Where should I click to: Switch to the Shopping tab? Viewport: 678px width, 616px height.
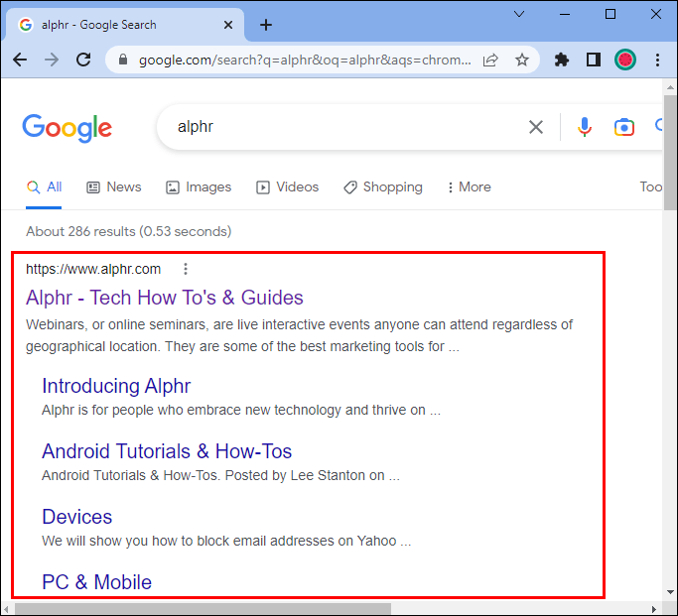click(x=383, y=187)
